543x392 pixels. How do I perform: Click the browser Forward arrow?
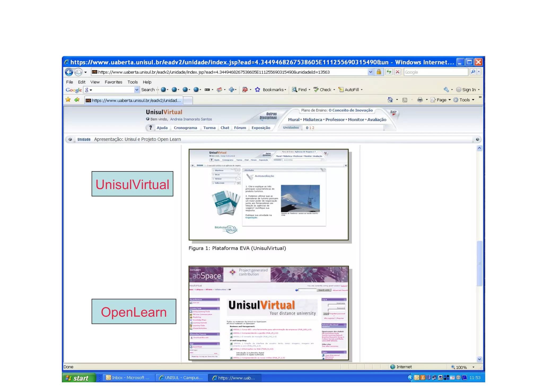tap(78, 72)
